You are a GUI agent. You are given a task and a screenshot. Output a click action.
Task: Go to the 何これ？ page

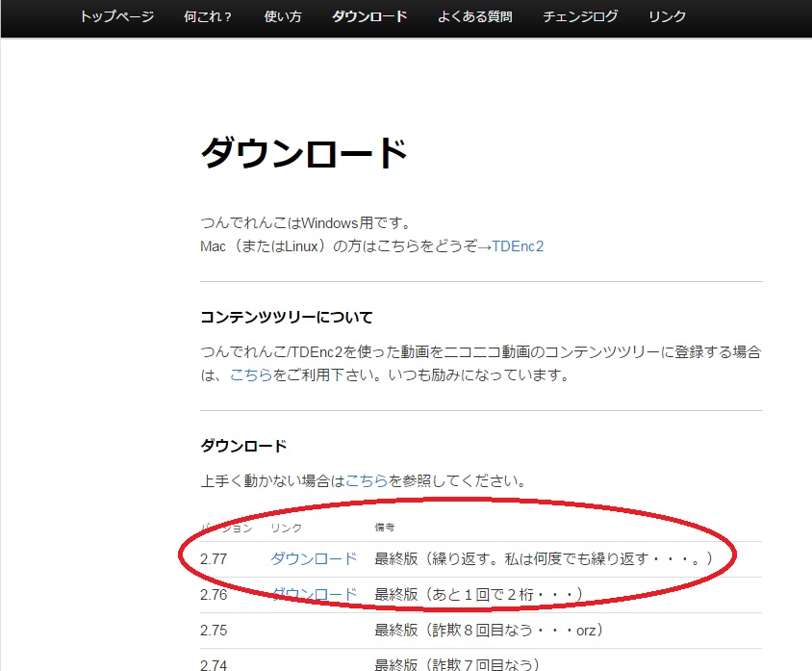[x=208, y=16]
